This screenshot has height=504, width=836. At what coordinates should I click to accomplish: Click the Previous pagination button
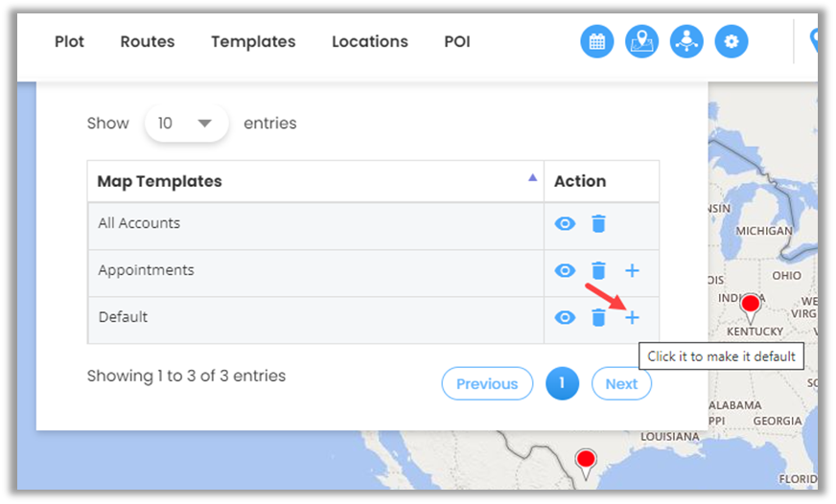487,383
